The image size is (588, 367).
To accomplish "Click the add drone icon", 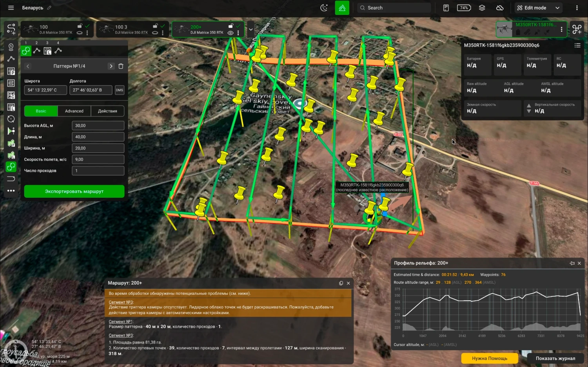I will pos(577,29).
